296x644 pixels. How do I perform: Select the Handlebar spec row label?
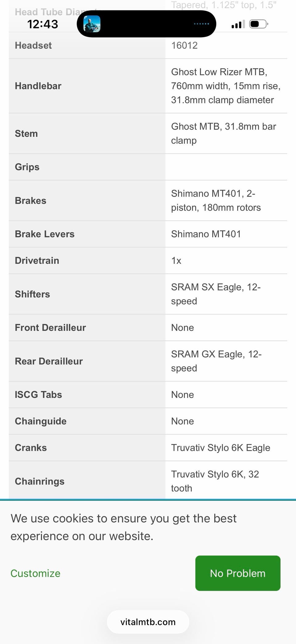click(38, 86)
